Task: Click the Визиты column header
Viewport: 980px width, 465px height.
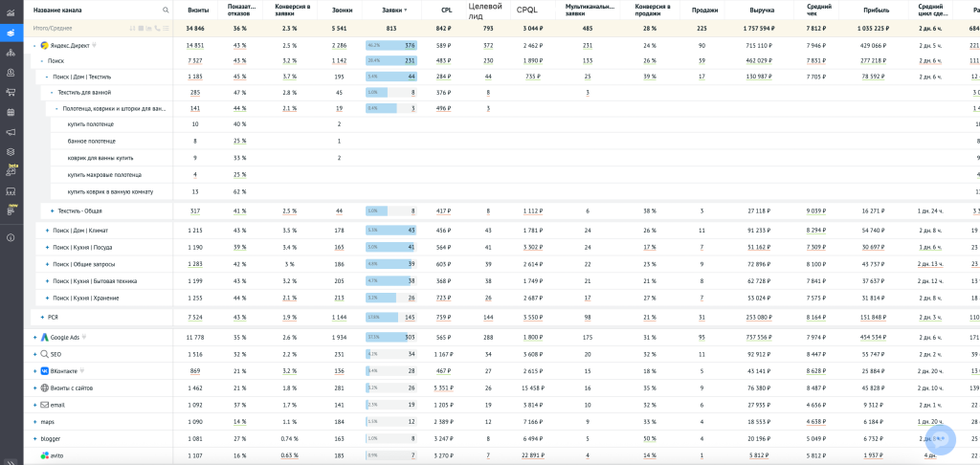Action: coord(198,10)
